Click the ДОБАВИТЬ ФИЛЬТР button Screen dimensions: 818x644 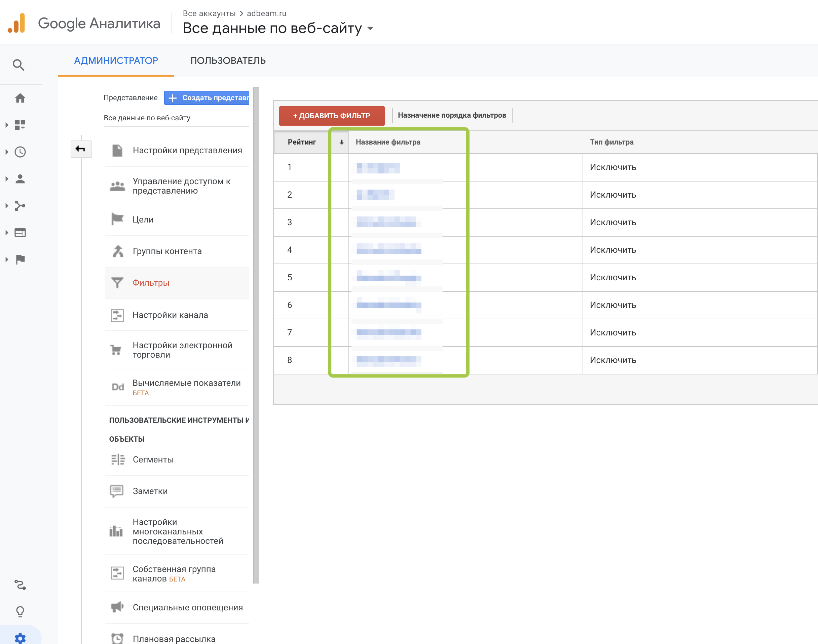click(x=332, y=116)
